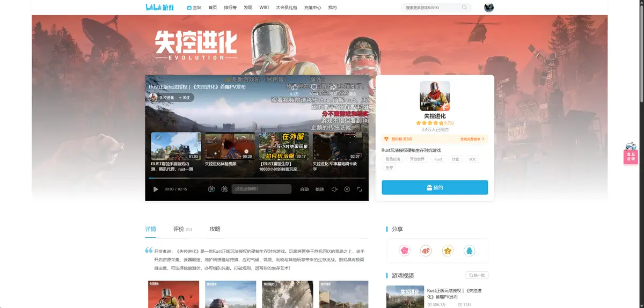Image resolution: width=644 pixels, height=308 pixels.
Task: Seek on the video progress bar
Action: (257, 178)
